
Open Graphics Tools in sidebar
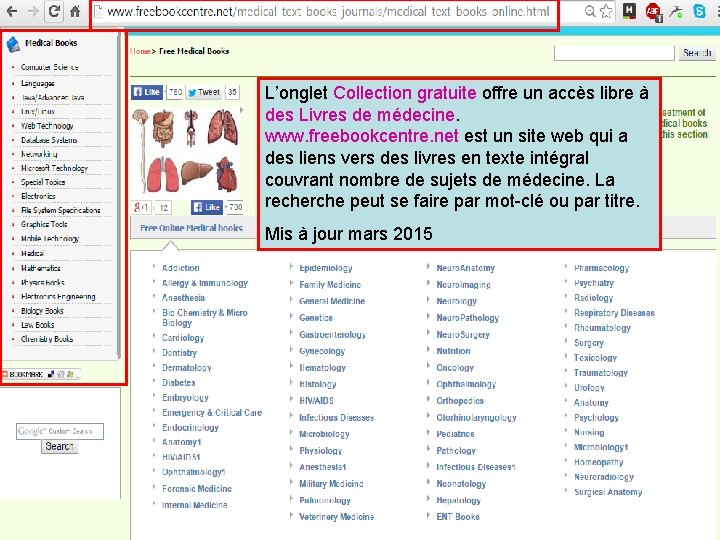point(44,224)
